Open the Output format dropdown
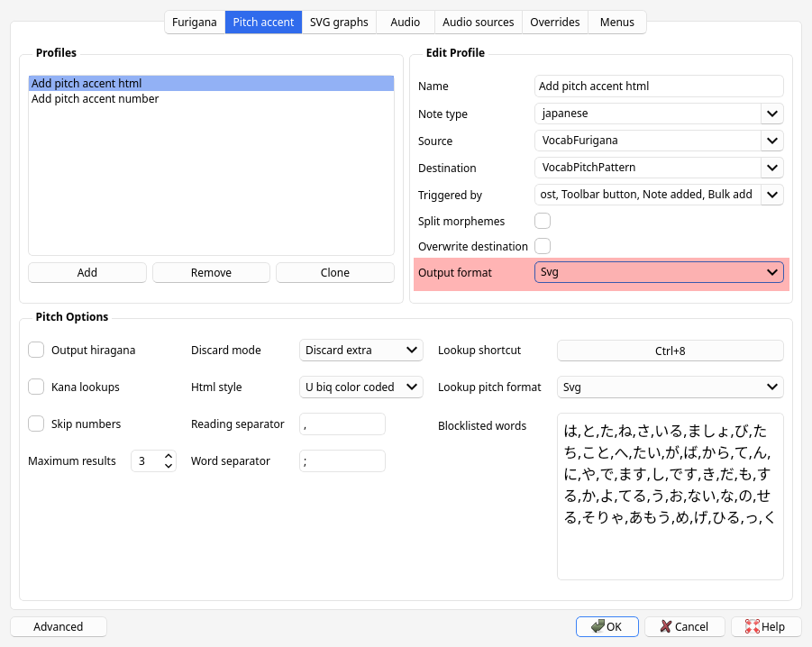812x647 pixels. point(659,272)
